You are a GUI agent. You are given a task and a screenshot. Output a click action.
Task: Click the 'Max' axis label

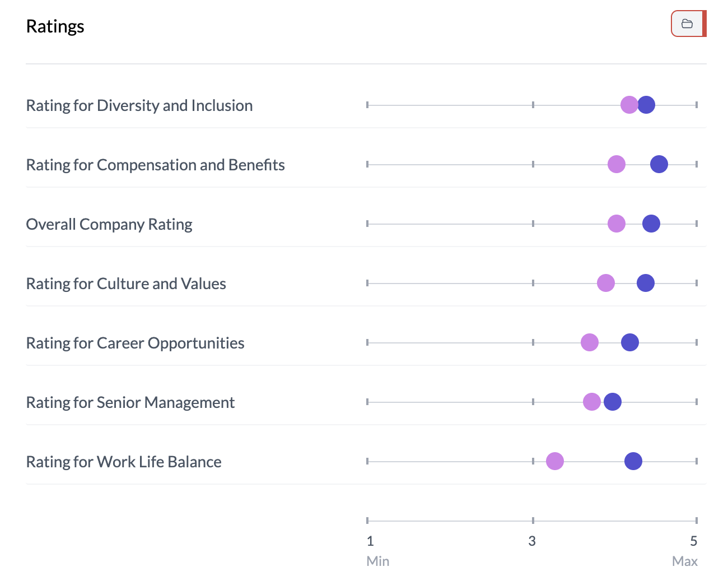coord(685,561)
